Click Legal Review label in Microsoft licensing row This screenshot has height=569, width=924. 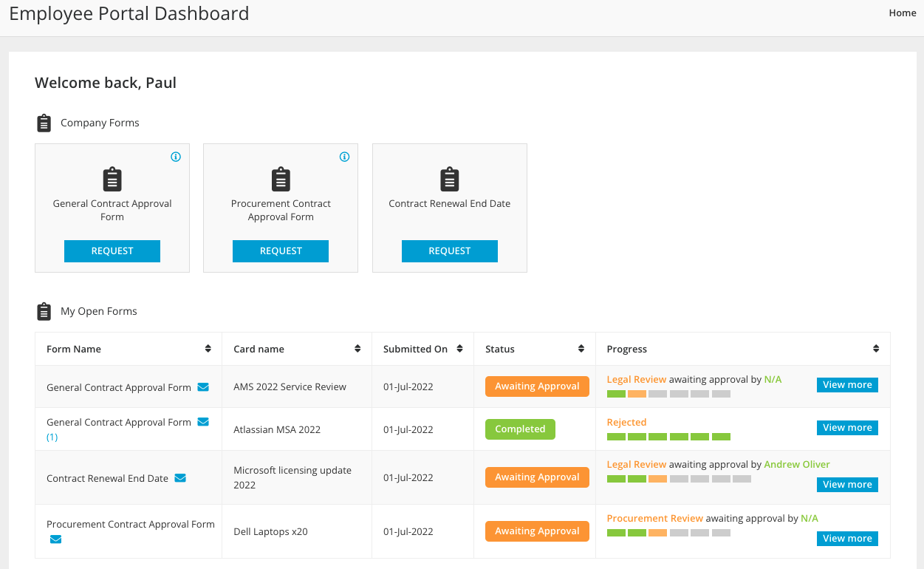pos(637,465)
